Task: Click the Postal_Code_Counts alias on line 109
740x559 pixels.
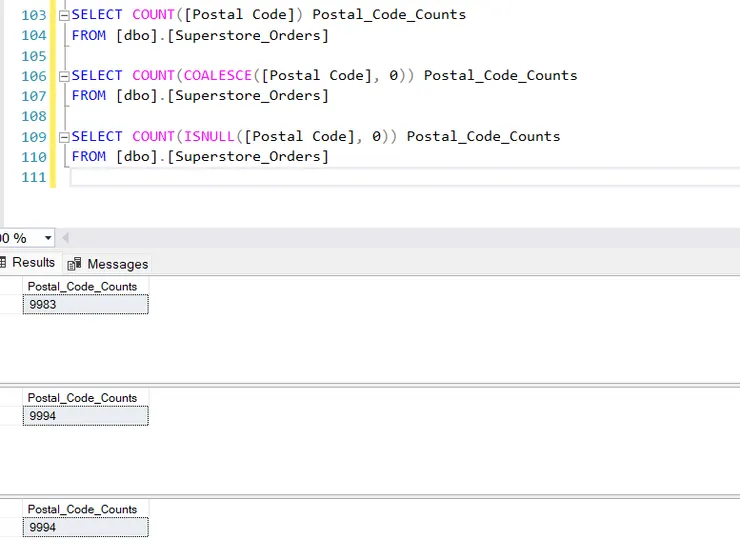Action: point(483,136)
